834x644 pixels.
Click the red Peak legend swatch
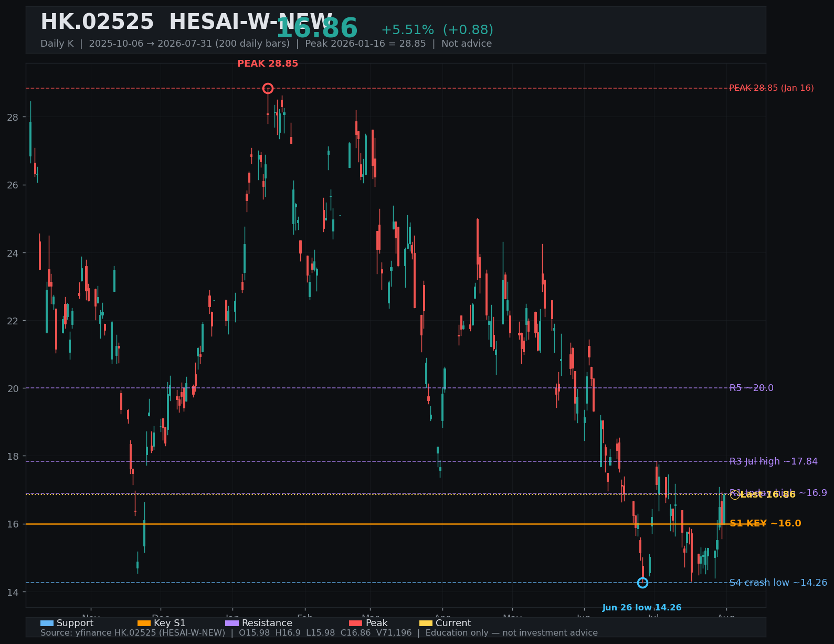(356, 624)
